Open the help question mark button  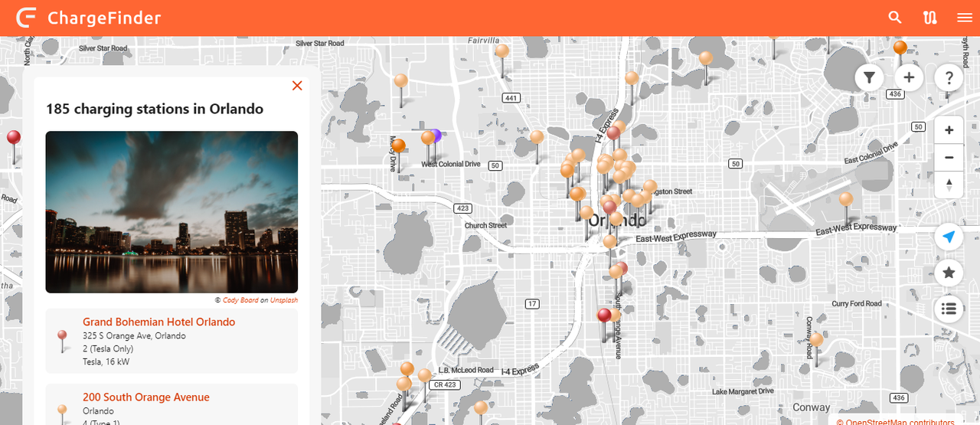point(949,77)
